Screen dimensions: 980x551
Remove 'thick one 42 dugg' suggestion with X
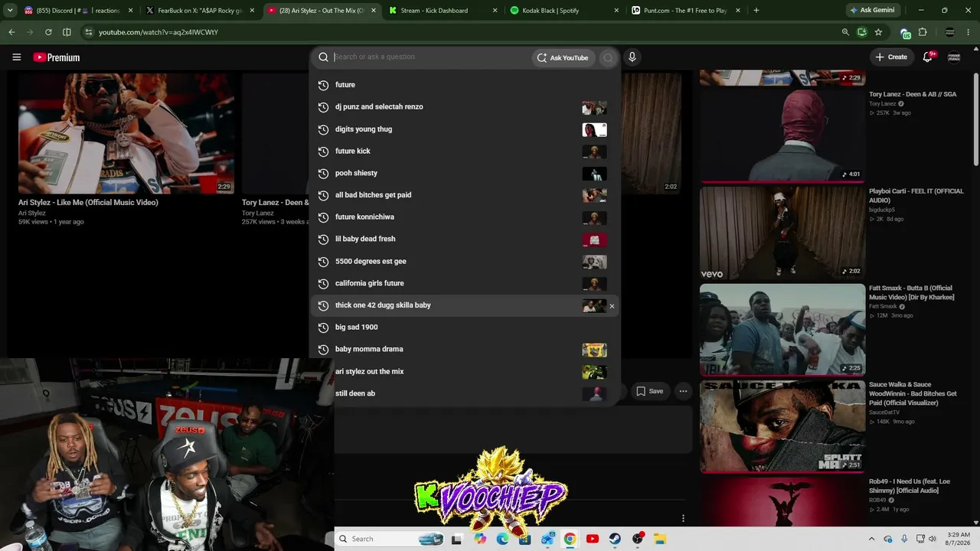click(612, 306)
